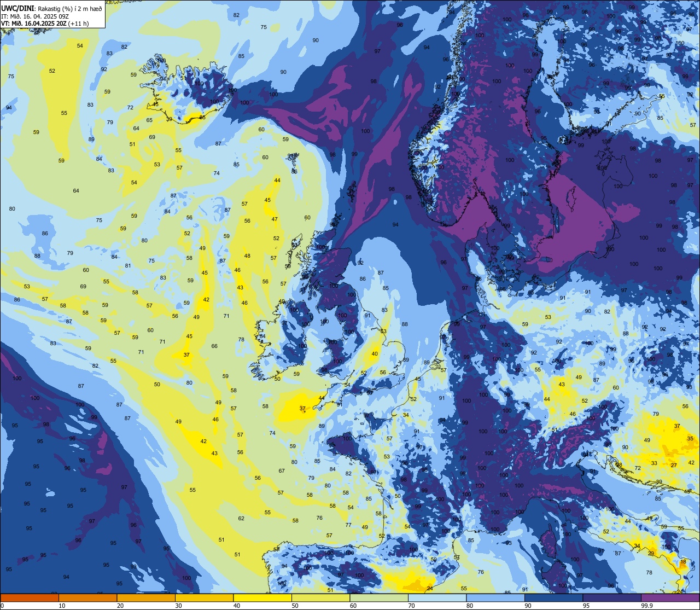Click the 10–20 orange legend segment
This screenshot has width=700, height=610.
click(87, 597)
